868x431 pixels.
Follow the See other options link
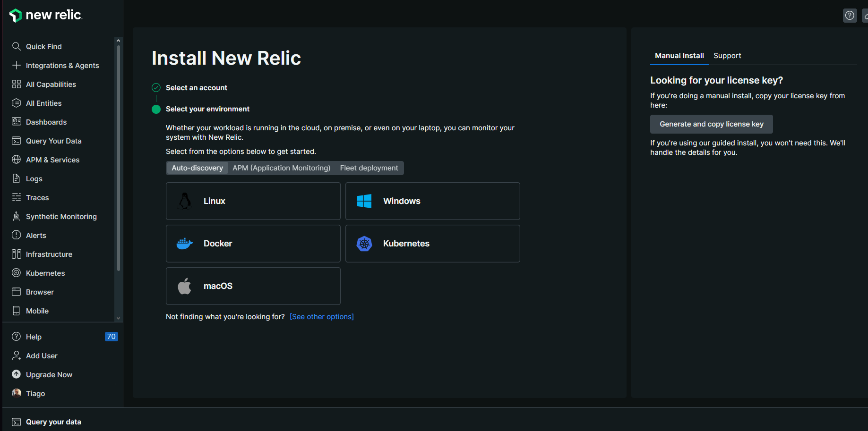coord(322,317)
